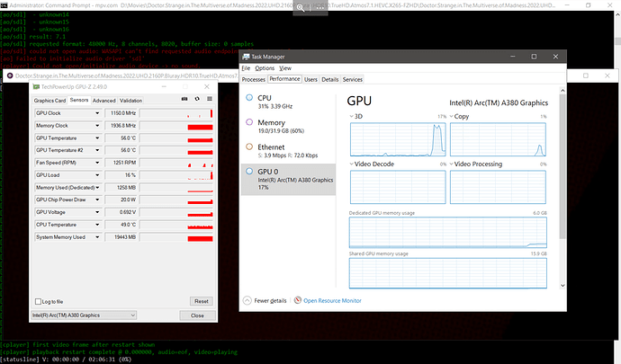Click the Fewer details arrow icon
Image resolution: width=621 pixels, height=364 pixels.
[x=247, y=301]
